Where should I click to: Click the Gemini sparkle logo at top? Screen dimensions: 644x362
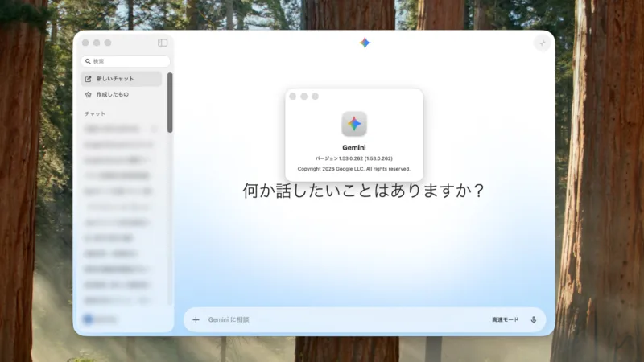(365, 43)
